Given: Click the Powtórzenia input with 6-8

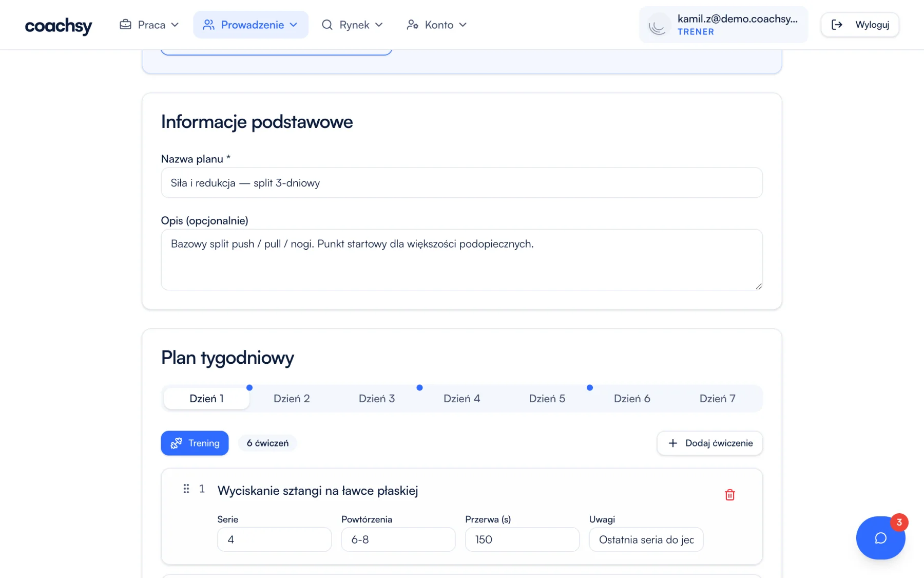Looking at the screenshot, I should coord(398,539).
